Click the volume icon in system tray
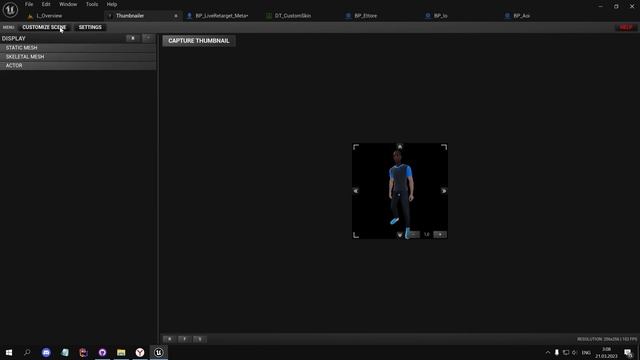The height and width of the screenshot is (360, 640). (x=575, y=353)
